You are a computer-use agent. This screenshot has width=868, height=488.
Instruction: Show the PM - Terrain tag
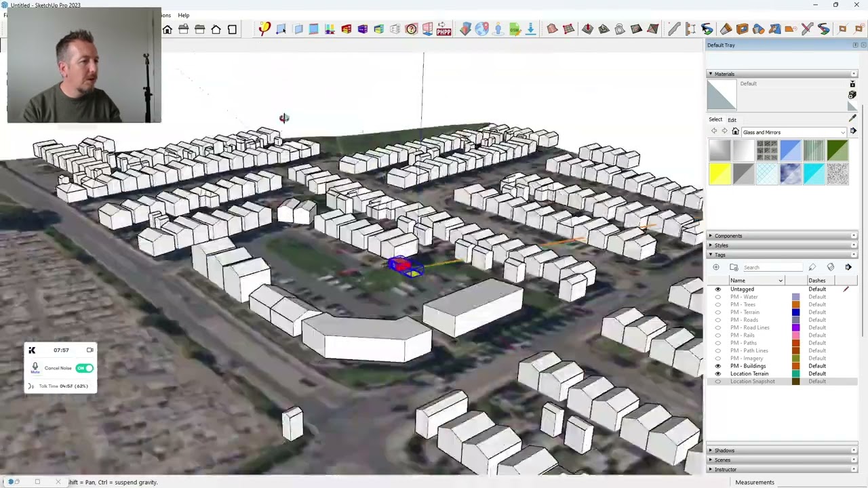718,312
